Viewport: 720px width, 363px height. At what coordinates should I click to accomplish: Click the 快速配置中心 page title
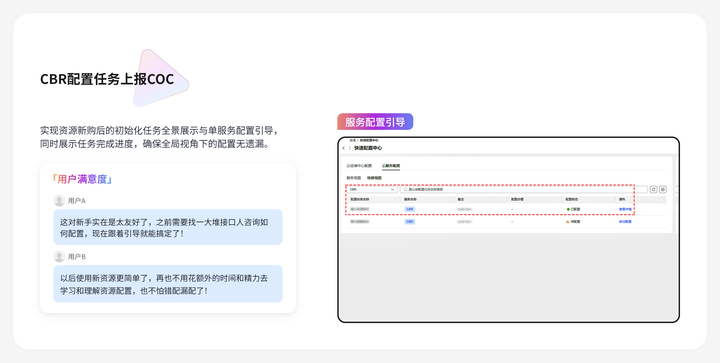pyautogui.click(x=368, y=148)
